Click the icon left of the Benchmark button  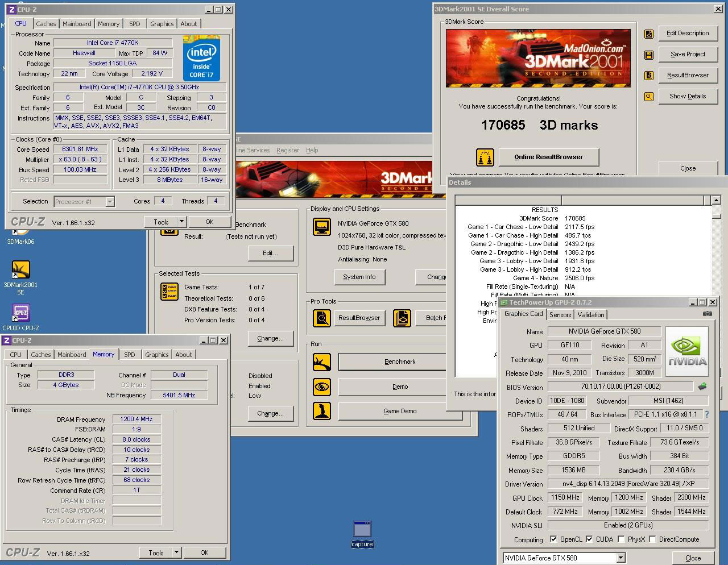322,362
